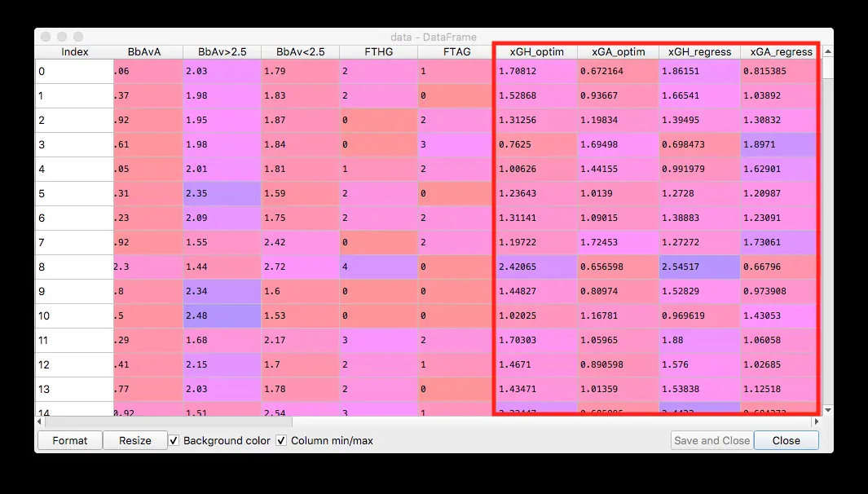
Task: Select the xGH_optim column header
Action: [536, 52]
